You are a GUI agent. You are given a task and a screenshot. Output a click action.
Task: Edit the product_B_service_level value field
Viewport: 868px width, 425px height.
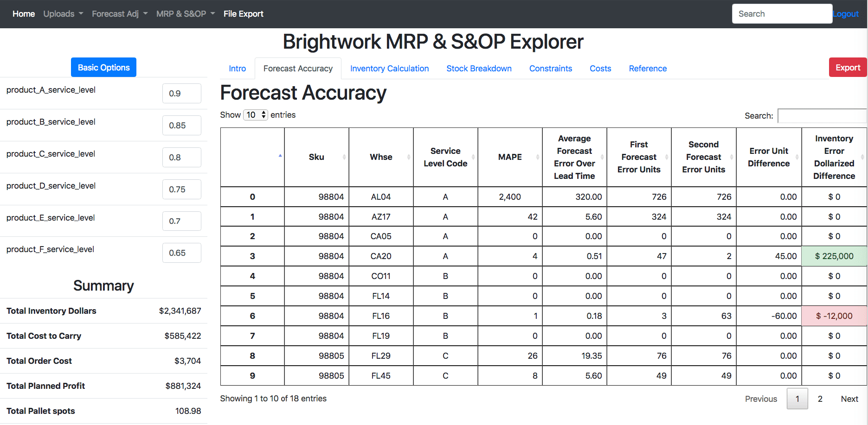181,125
